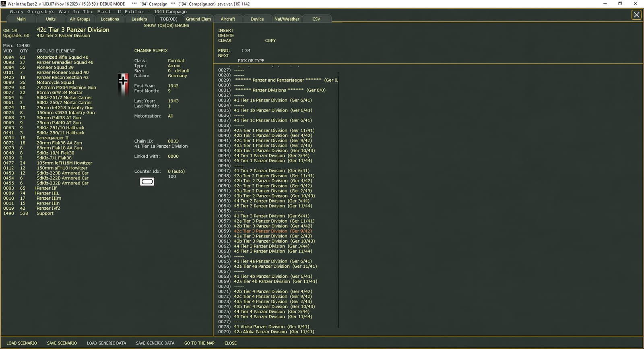Go to the Locations tab
Viewport: 644px width, 349px height.
click(110, 19)
